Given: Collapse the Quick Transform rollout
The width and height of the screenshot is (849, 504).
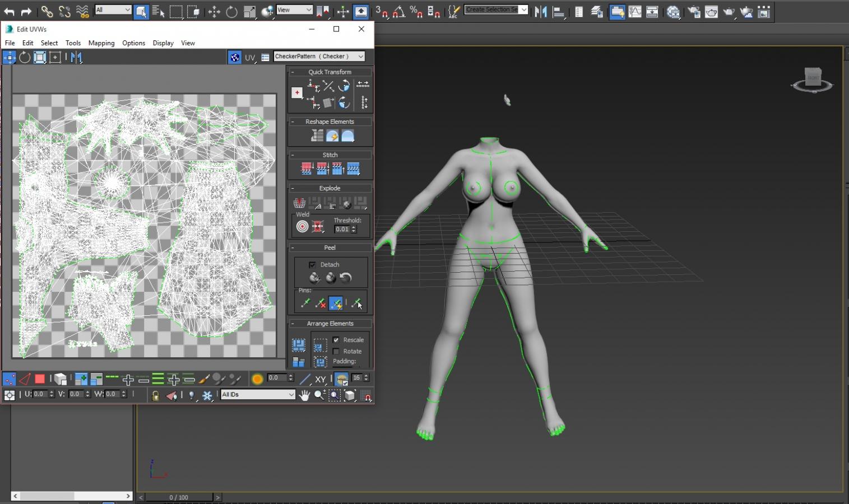Looking at the screenshot, I should (x=330, y=72).
